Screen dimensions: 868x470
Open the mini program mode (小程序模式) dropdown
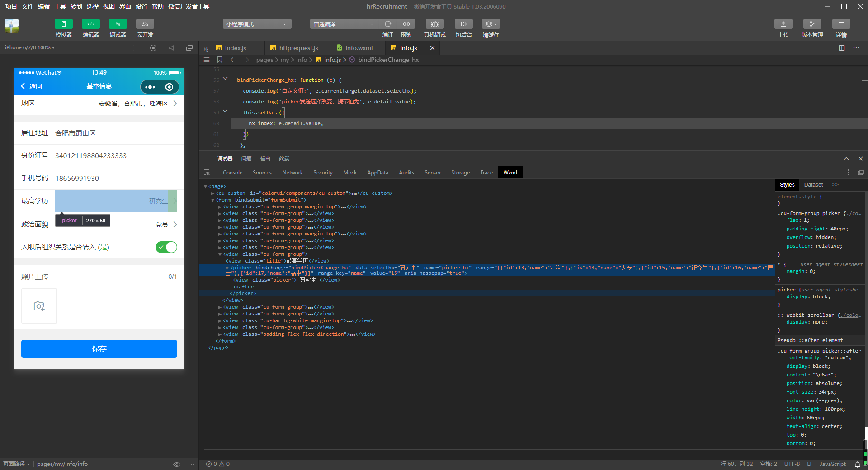(x=256, y=24)
